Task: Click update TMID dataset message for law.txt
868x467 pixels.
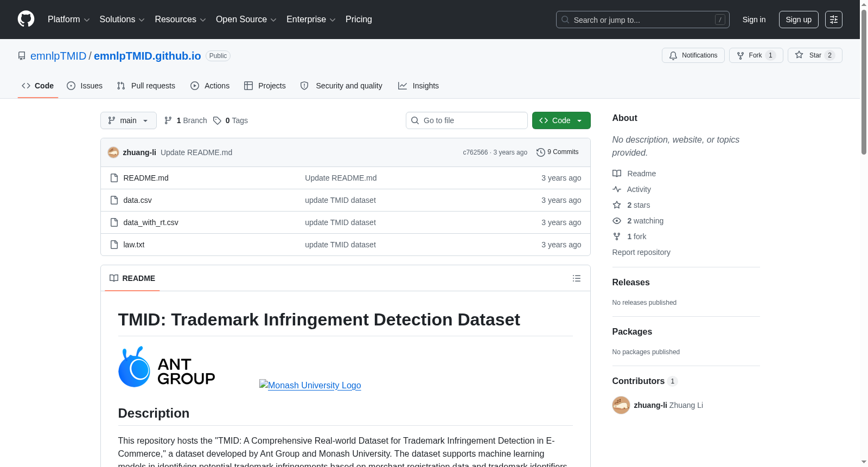Action: pyautogui.click(x=340, y=245)
